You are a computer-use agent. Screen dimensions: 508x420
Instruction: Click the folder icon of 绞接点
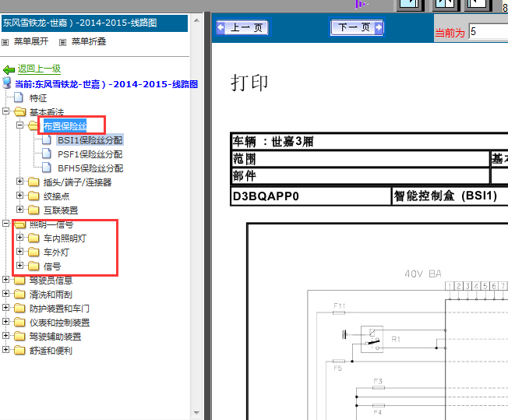pyautogui.click(x=34, y=196)
